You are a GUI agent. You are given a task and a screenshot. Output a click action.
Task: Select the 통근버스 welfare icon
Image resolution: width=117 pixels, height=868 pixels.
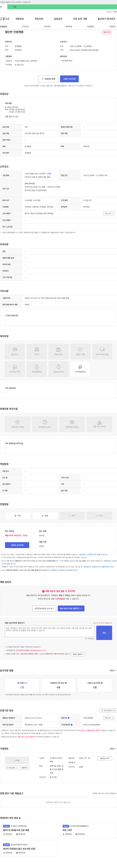tap(15, 351)
